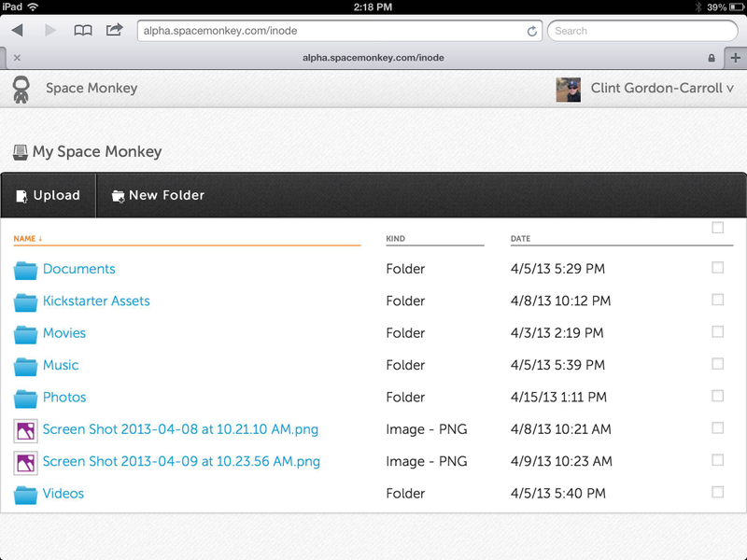The height and width of the screenshot is (560, 747).
Task: Click the Documents folder icon
Action: tap(25, 270)
